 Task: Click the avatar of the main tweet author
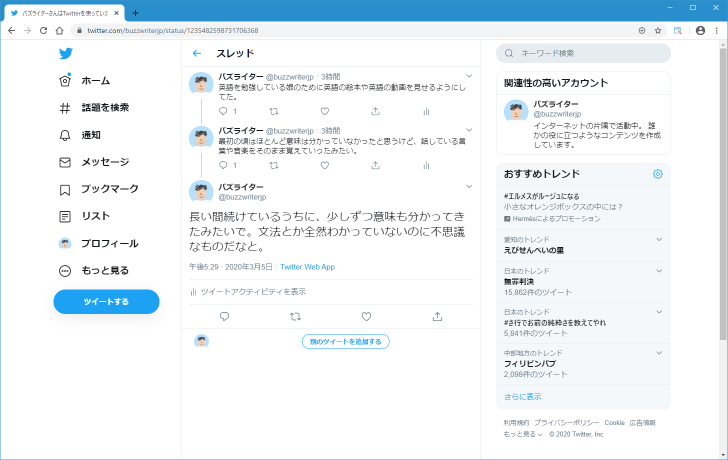(x=201, y=192)
